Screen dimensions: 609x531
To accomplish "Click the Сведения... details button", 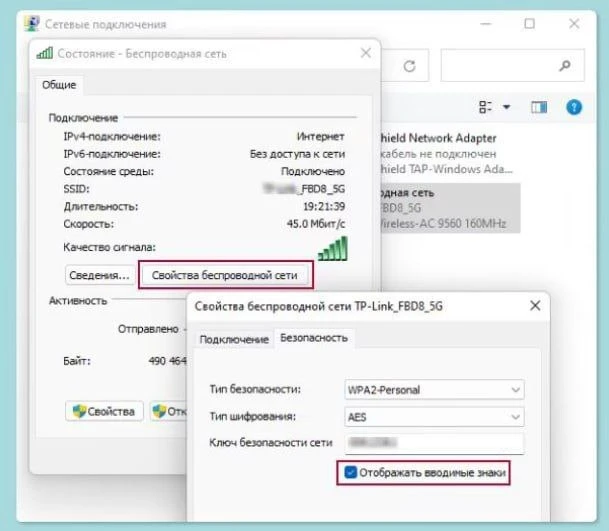I will [99, 275].
